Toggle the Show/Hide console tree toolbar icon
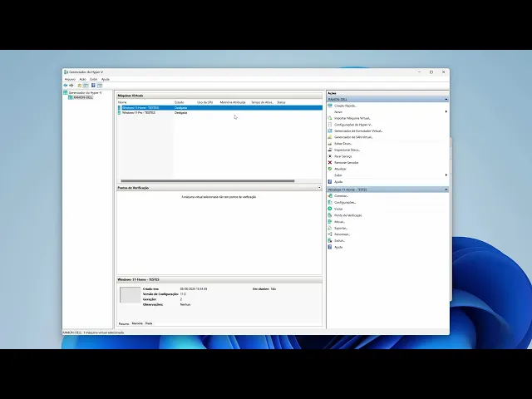This screenshot has height=399, width=532. (x=86, y=86)
